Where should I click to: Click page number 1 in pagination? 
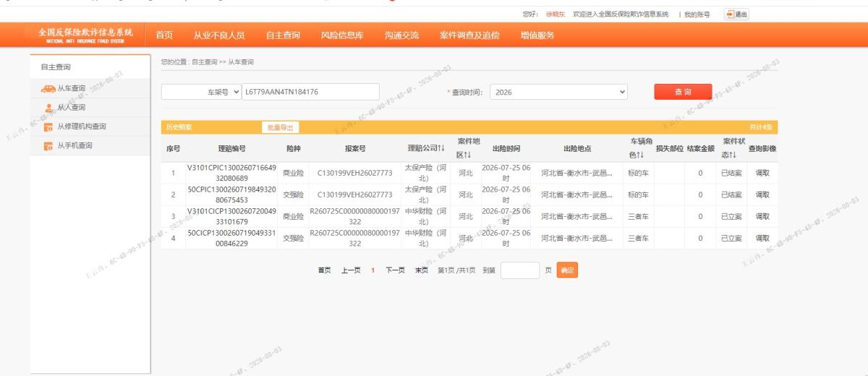click(373, 270)
